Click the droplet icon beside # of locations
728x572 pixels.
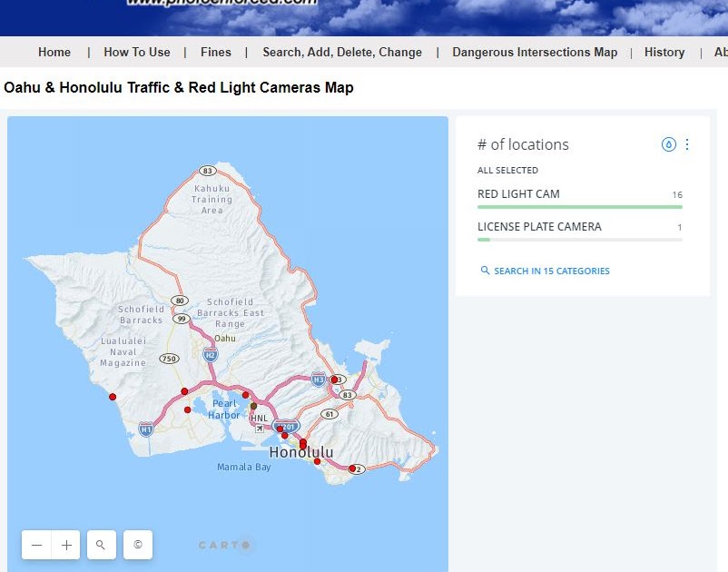[669, 143]
